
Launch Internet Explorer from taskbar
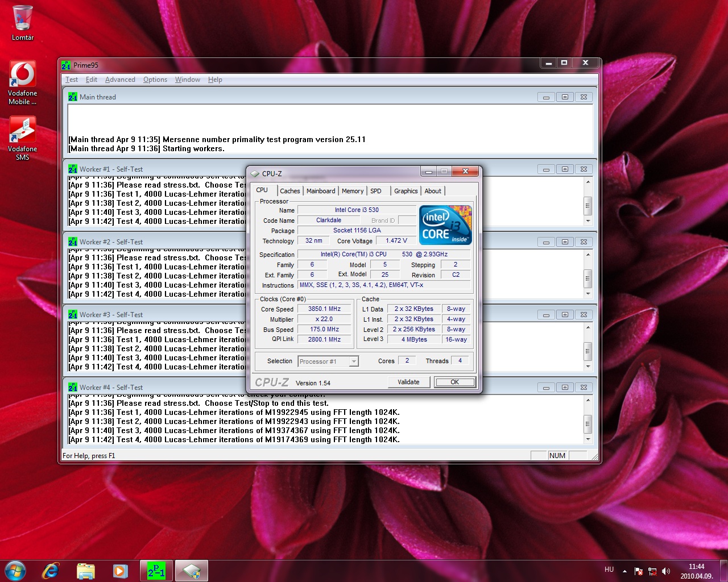coord(51,571)
